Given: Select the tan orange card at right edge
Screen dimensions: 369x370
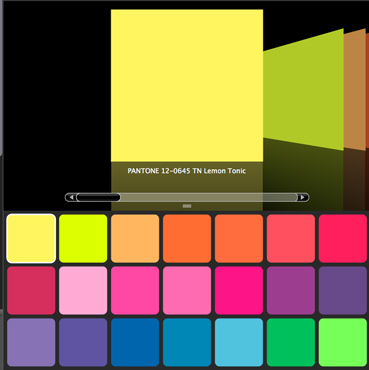Looking at the screenshot, I should click(x=355, y=89).
